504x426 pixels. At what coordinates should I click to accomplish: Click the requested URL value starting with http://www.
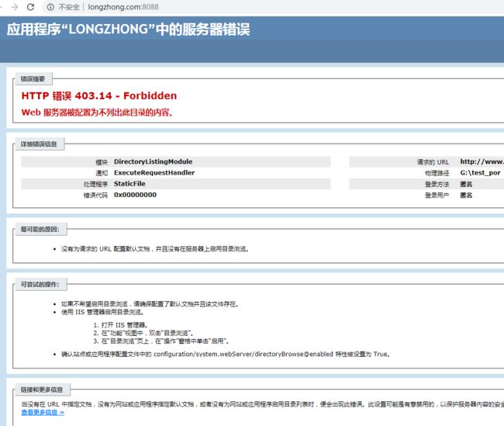tap(482, 161)
